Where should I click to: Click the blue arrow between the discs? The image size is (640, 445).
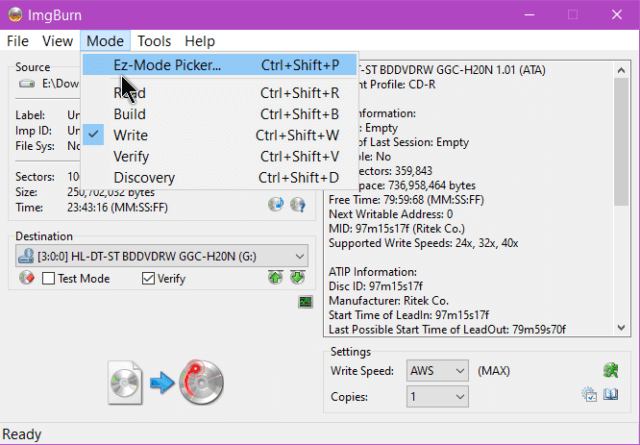(x=162, y=383)
